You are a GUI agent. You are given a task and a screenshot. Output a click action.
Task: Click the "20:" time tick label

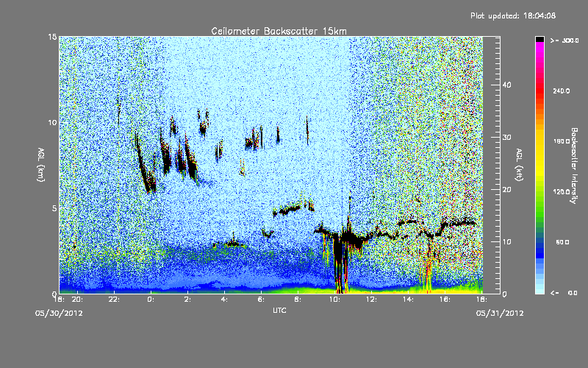tap(78, 300)
